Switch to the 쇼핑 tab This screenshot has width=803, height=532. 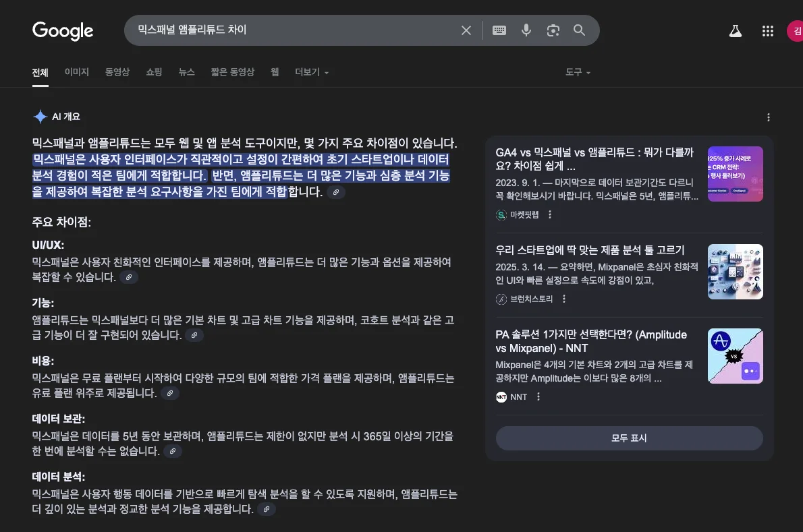pyautogui.click(x=154, y=72)
